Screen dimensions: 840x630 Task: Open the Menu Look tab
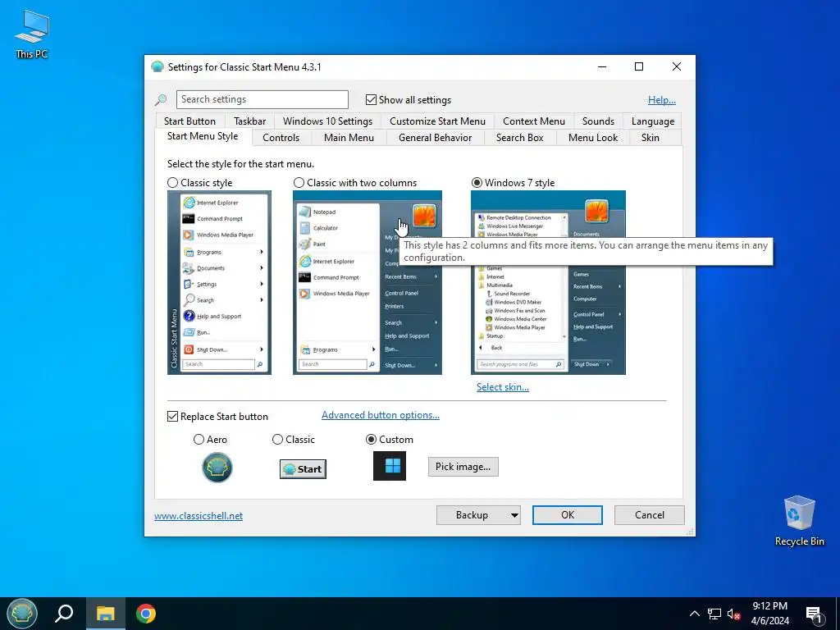pos(593,138)
